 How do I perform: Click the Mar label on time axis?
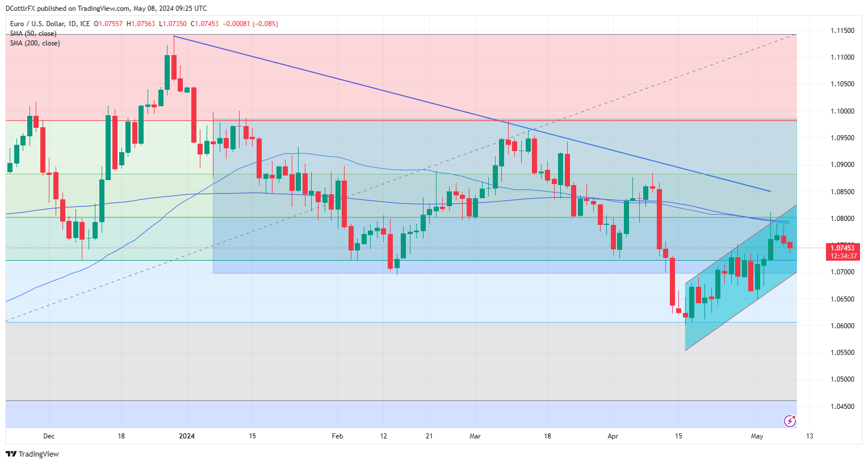pos(475,436)
